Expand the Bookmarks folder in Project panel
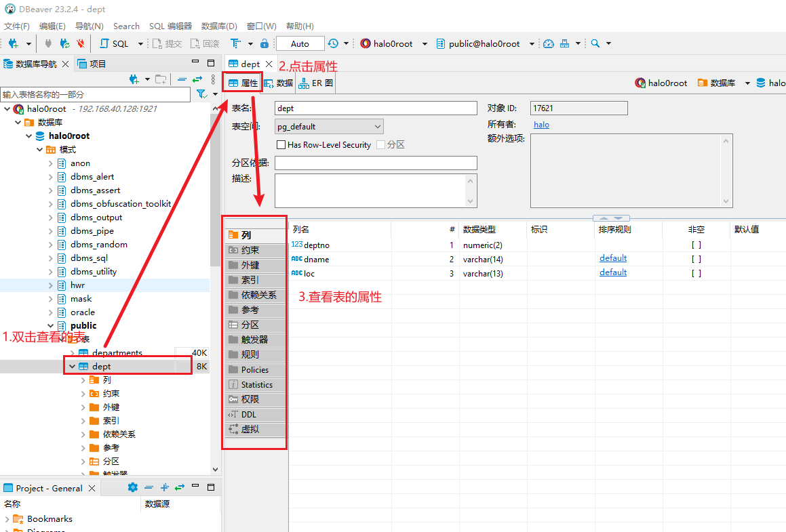This screenshot has width=786, height=532. pyautogui.click(x=7, y=519)
